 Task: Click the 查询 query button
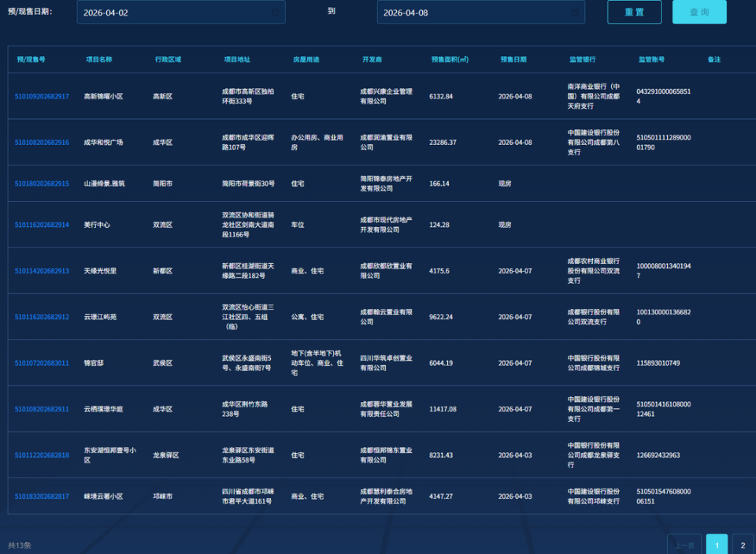click(699, 12)
